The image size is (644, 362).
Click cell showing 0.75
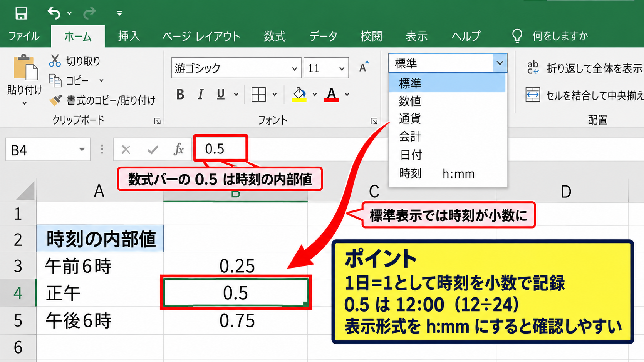[236, 321]
